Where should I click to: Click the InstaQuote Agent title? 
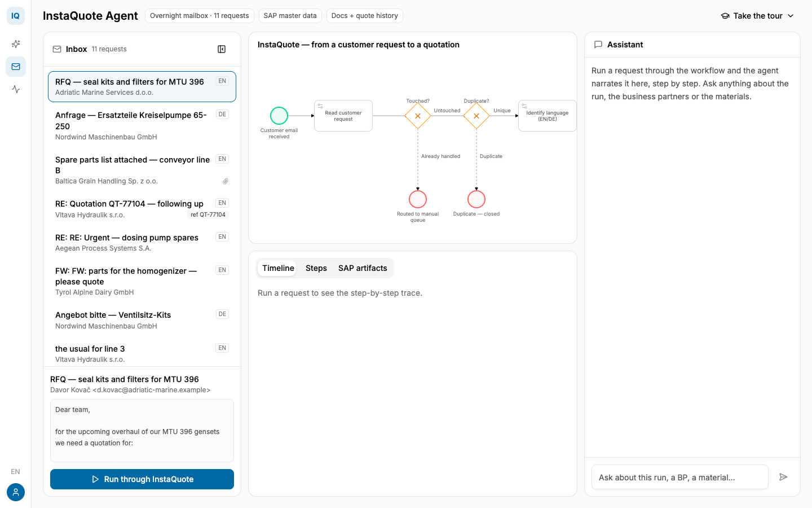[x=90, y=16]
